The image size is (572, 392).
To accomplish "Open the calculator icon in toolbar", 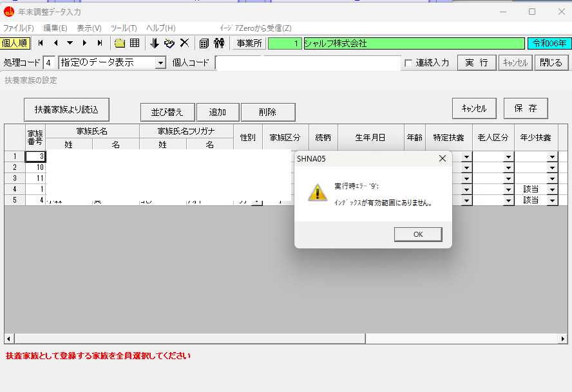I will (x=204, y=43).
